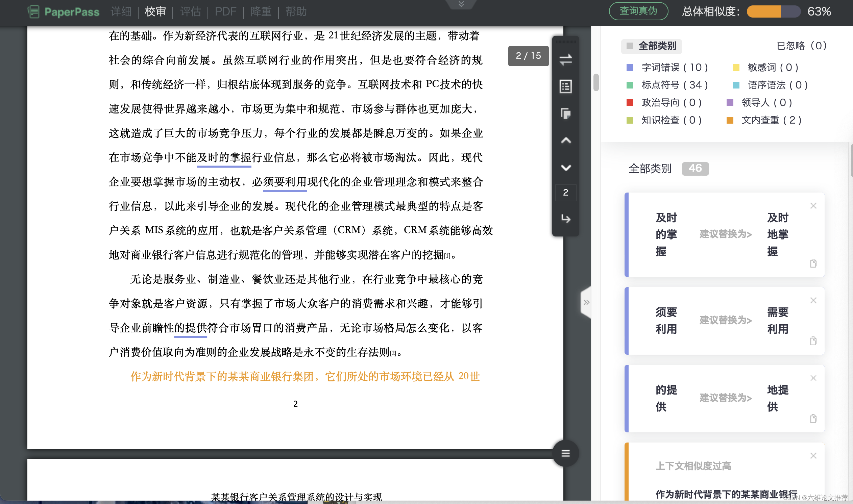Copy suggestion on the 须要利用 card

click(813, 341)
